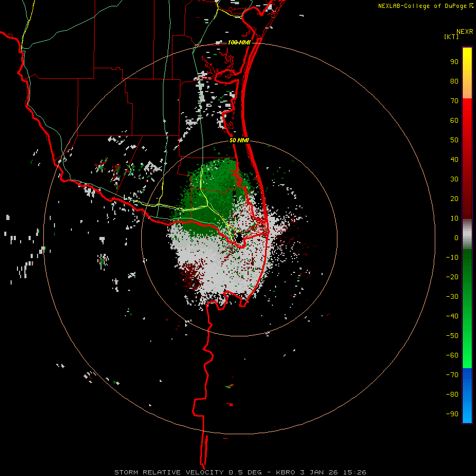This screenshot has width=476, height=476.
Task: Click the -90 value on the velocity scale
Action: [x=452, y=414]
